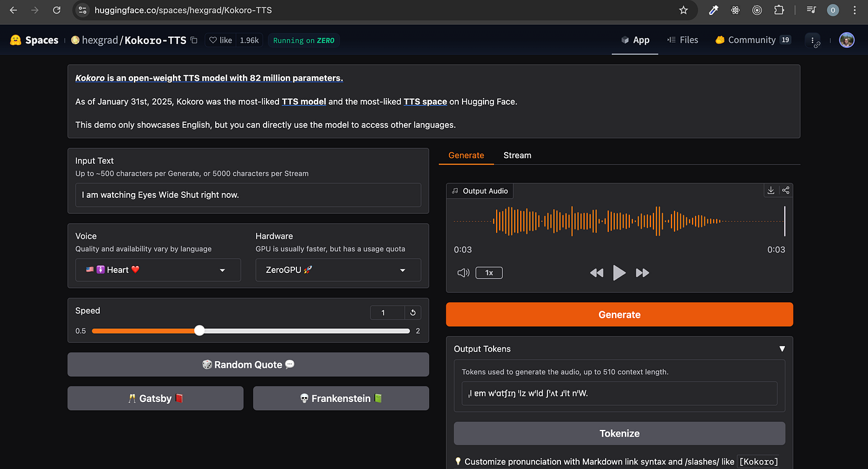Open the TTS space link
Image resolution: width=868 pixels, height=469 pixels.
point(425,102)
